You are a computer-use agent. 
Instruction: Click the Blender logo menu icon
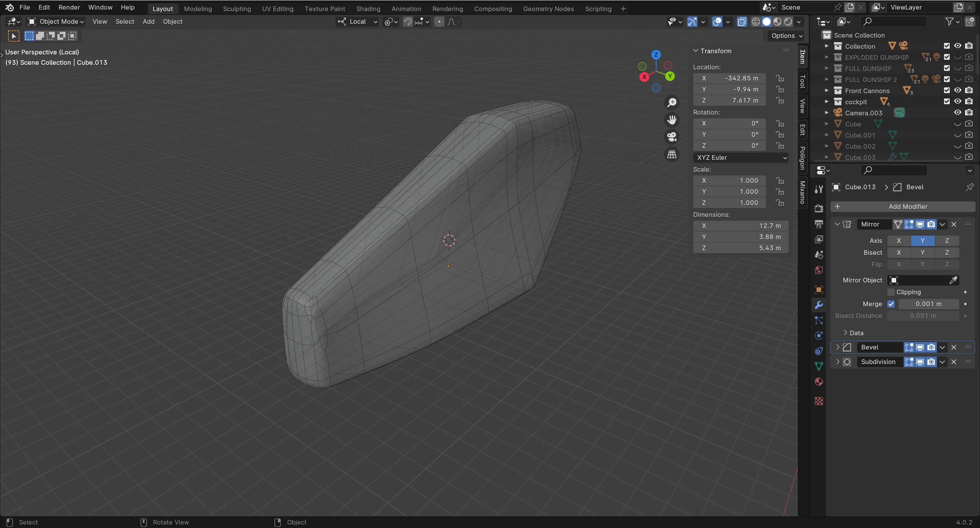(x=10, y=8)
